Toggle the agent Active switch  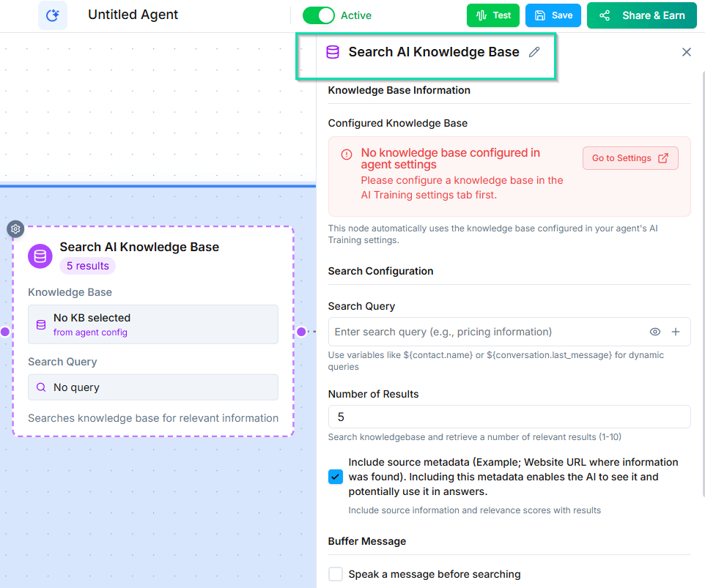pyautogui.click(x=318, y=15)
